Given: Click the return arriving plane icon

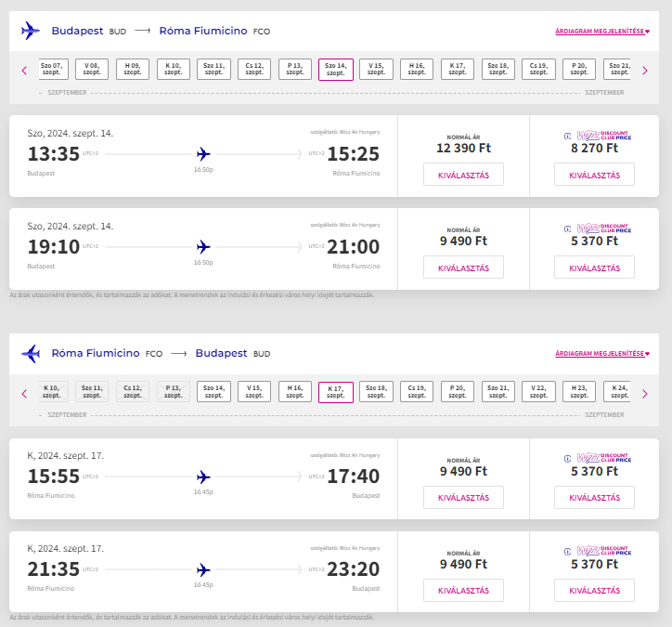Looking at the screenshot, I should point(31,353).
